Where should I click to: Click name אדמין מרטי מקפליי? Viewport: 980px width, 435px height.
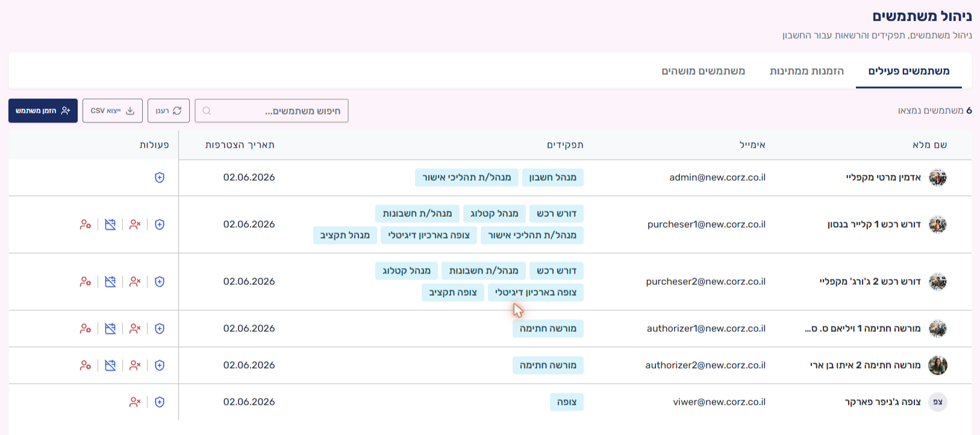pyautogui.click(x=884, y=178)
